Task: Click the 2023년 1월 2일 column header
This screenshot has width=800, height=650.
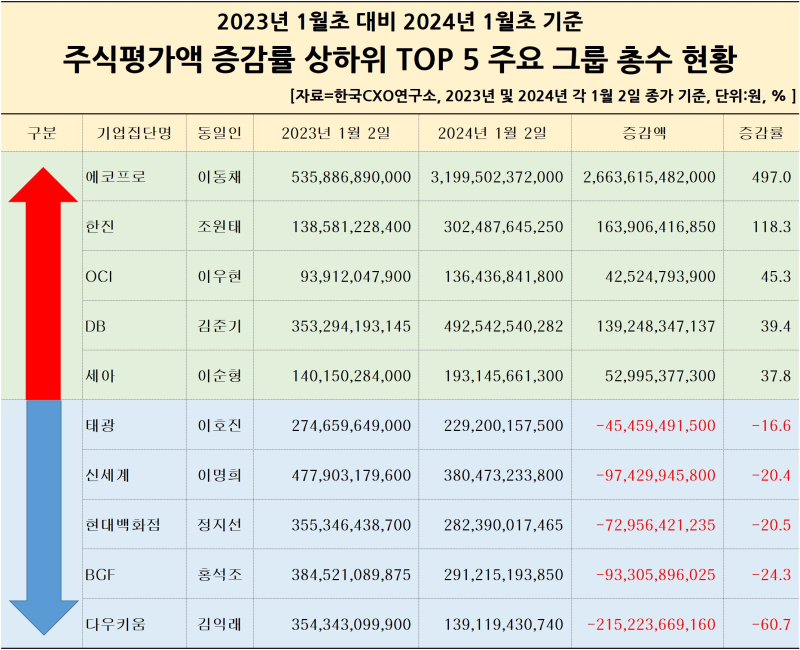Action: tap(336, 133)
